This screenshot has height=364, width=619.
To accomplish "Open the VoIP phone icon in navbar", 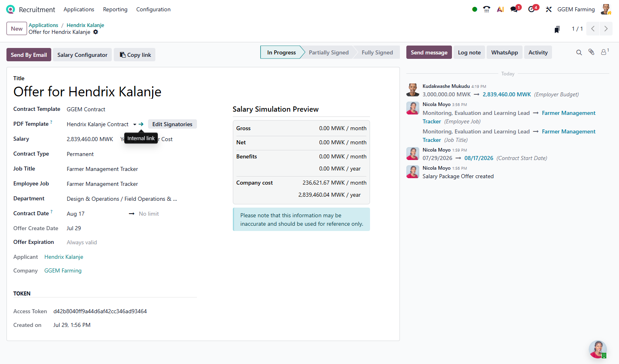I will pyautogui.click(x=487, y=9).
